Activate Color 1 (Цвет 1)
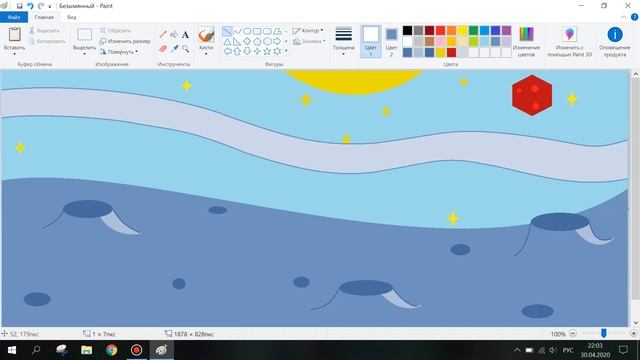The height and width of the screenshot is (360, 640). coord(371,41)
